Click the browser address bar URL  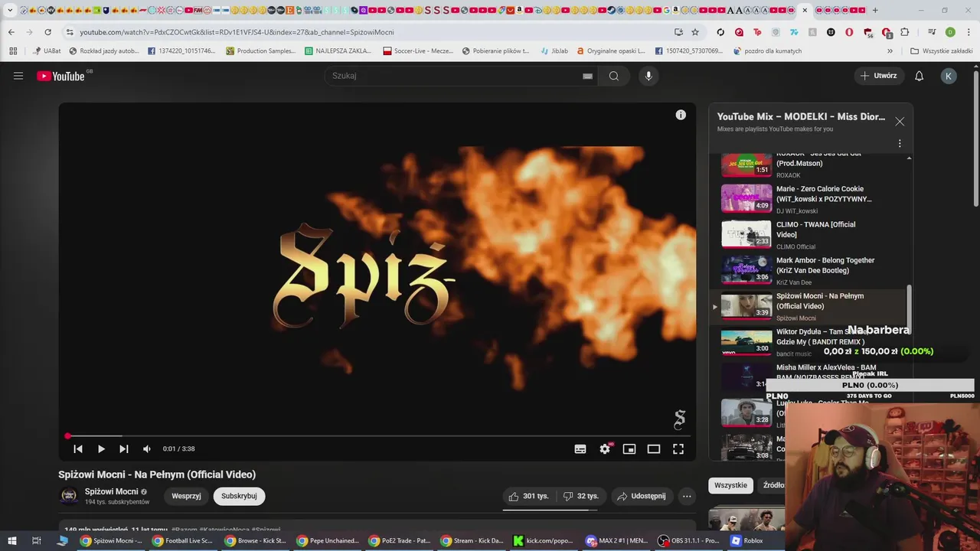click(237, 32)
